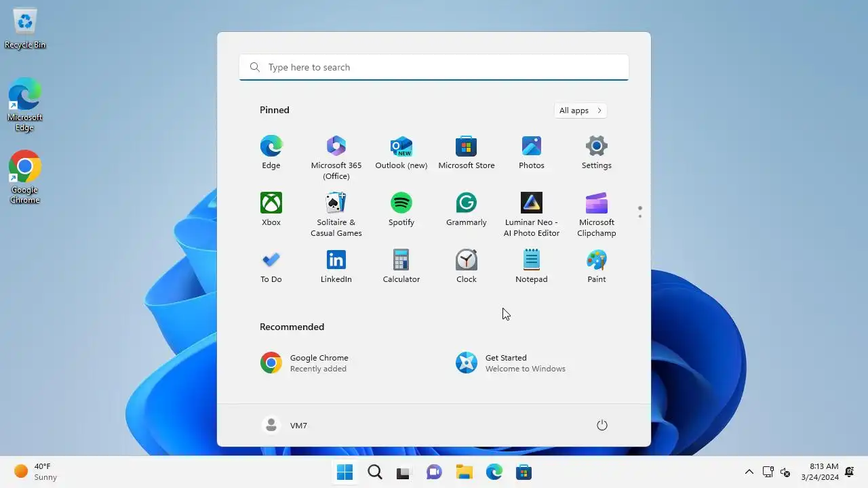Open the Grammarly app
Screen dimensions: 868x488
pos(467,210)
